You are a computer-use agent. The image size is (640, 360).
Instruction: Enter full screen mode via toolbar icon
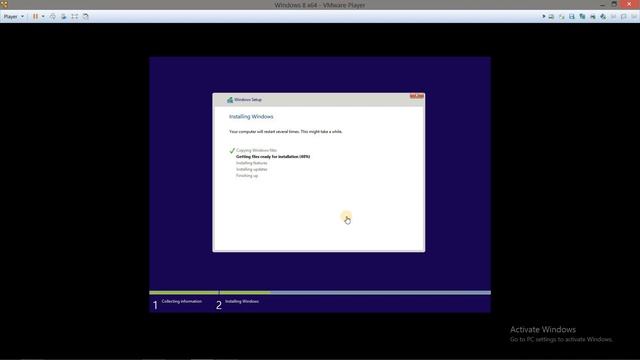click(74, 17)
